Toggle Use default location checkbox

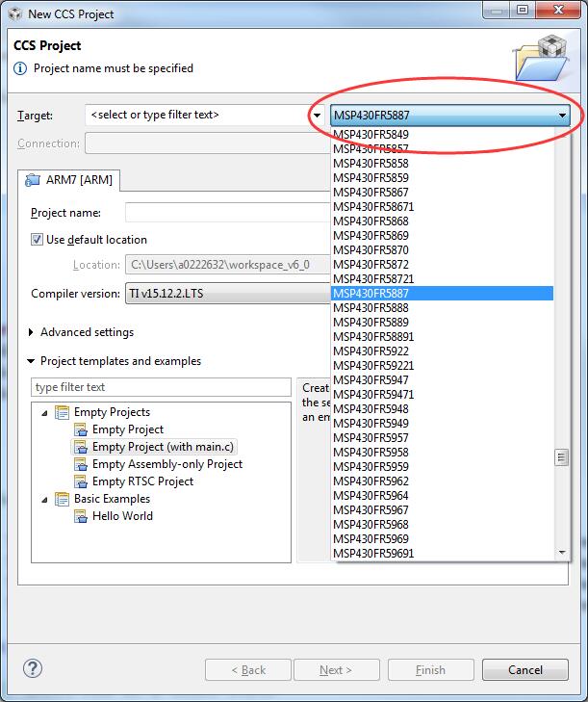point(37,240)
